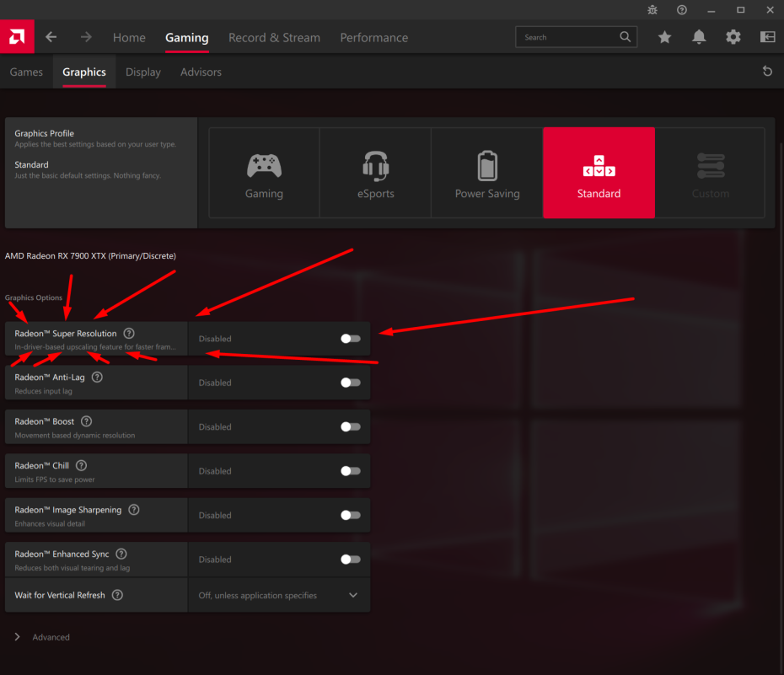Enable Radeon Super Resolution toggle
The width and height of the screenshot is (784, 675).
click(350, 339)
